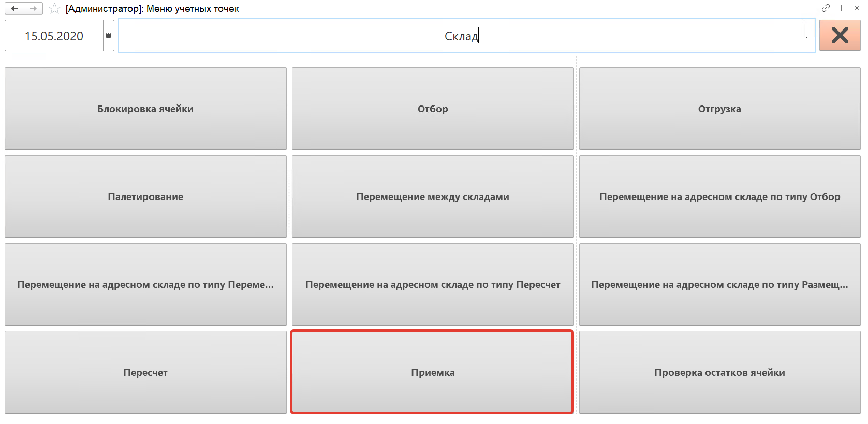
Task: Select the Отбор tile
Action: [x=433, y=109]
